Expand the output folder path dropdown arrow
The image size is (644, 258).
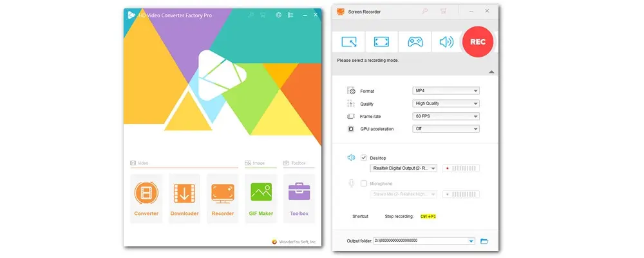(x=471, y=241)
